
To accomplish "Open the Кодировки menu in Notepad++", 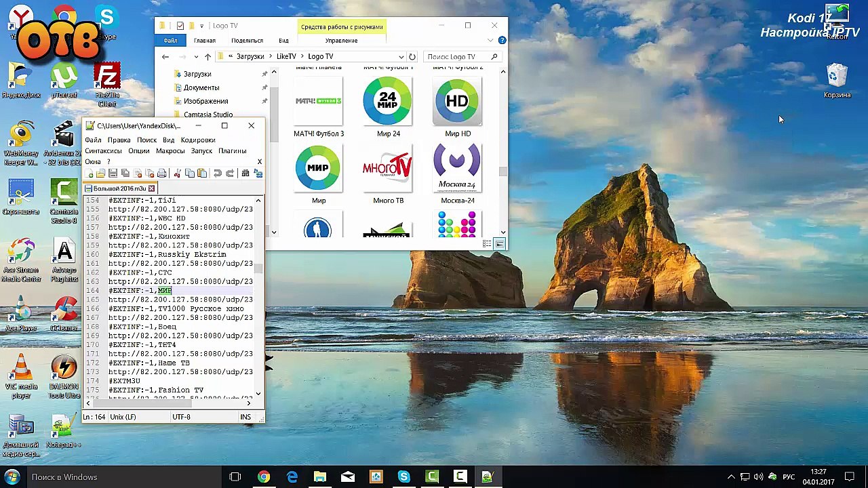I will [198, 140].
